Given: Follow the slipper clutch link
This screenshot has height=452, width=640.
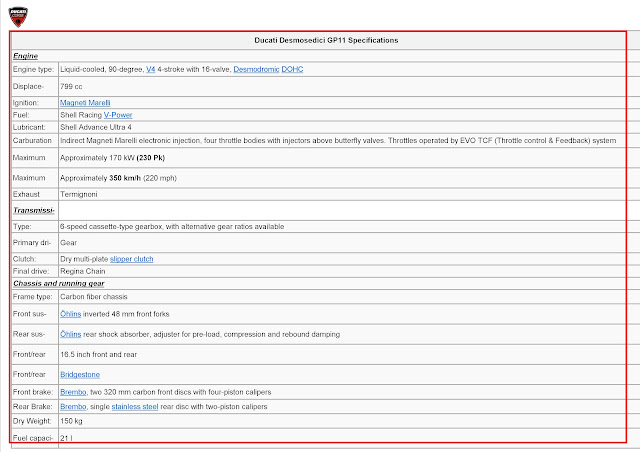Looking at the screenshot, I should tap(131, 259).
